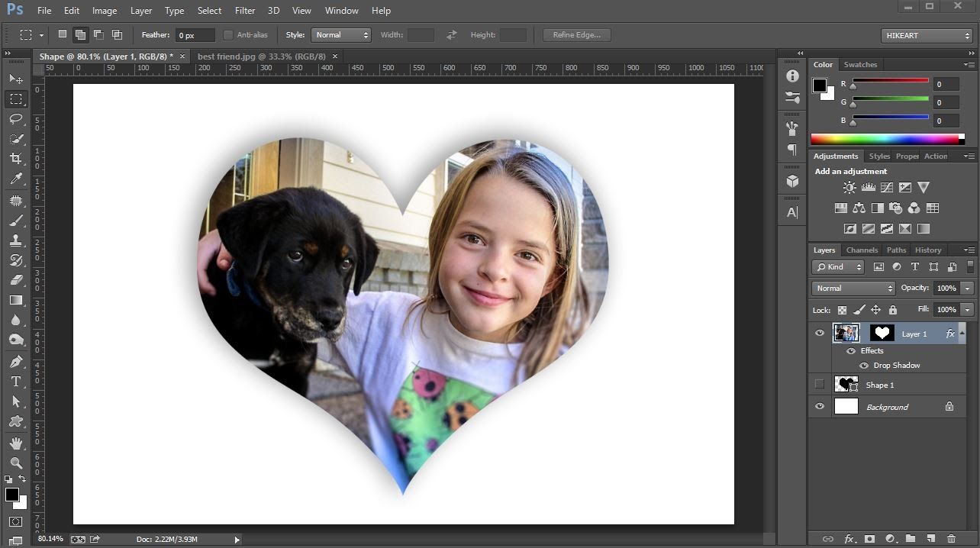Viewport: 980px width, 548px height.
Task: Enable the Anti-alias checkbox
Action: (228, 34)
